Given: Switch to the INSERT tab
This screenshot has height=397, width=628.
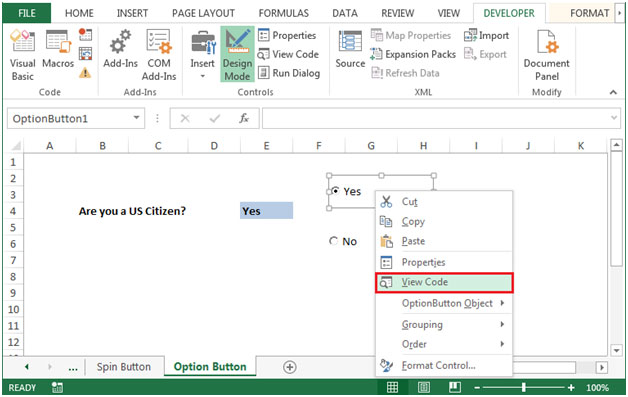Looking at the screenshot, I should pos(132,13).
